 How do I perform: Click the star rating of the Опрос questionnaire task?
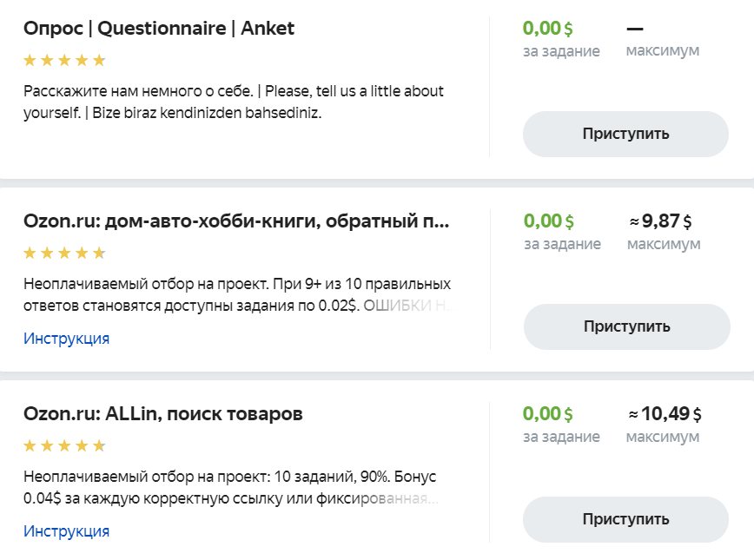pos(64,61)
